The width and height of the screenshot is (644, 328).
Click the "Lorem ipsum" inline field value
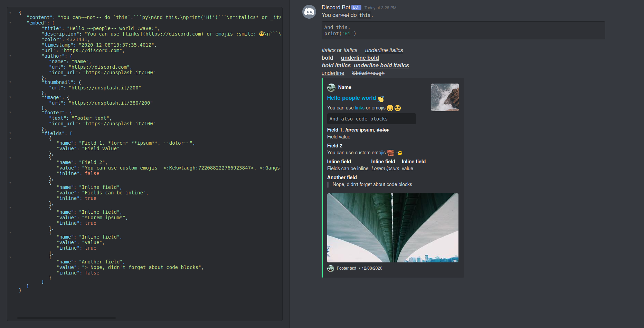[x=385, y=168]
